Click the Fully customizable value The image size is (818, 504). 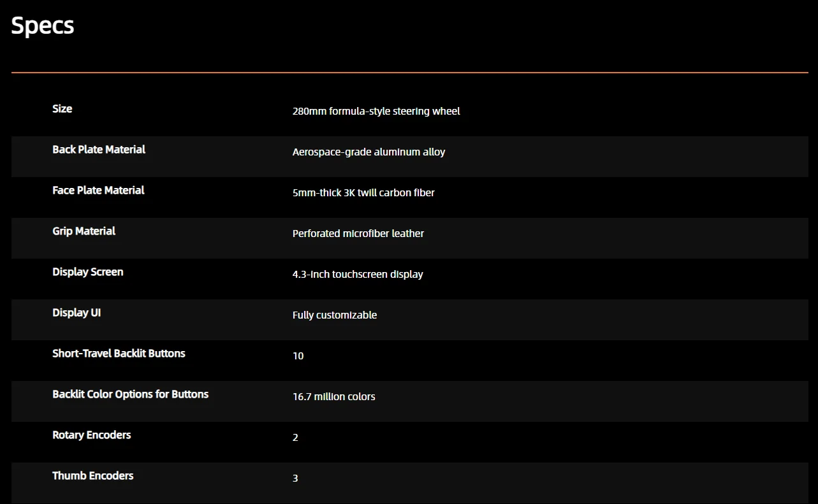(x=335, y=315)
